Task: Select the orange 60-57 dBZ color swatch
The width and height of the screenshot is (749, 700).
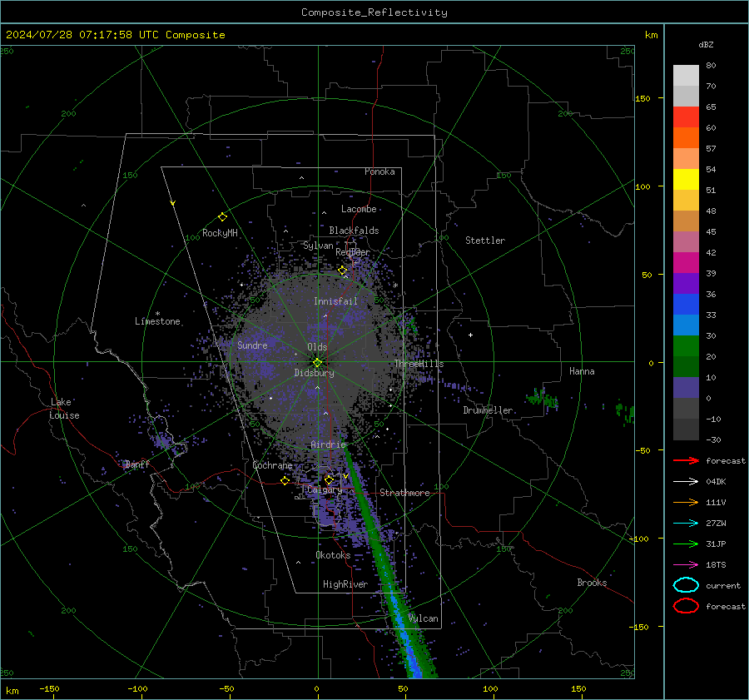Action: point(686,138)
